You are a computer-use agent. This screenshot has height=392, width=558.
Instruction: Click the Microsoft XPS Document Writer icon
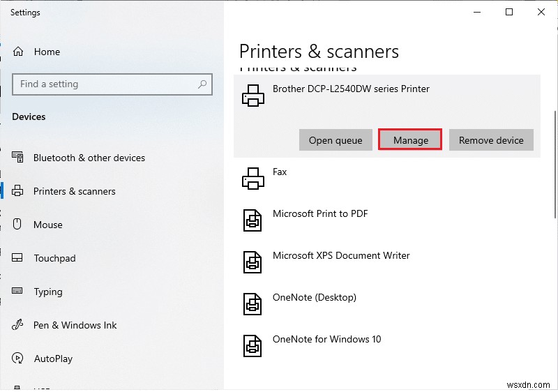252,262
